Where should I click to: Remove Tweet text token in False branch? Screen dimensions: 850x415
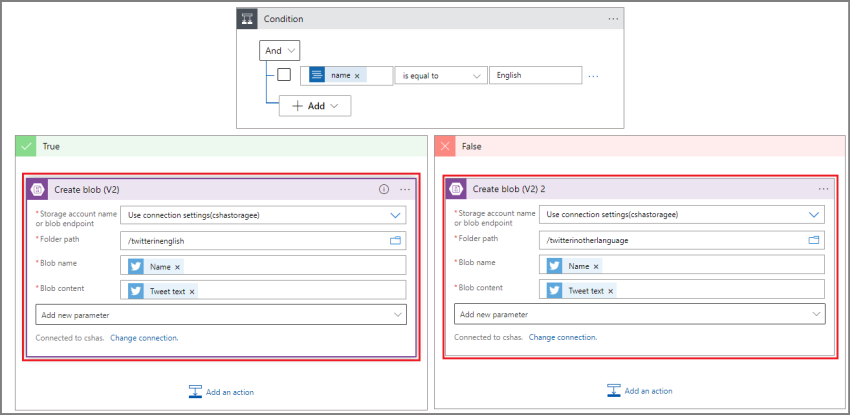pos(610,291)
